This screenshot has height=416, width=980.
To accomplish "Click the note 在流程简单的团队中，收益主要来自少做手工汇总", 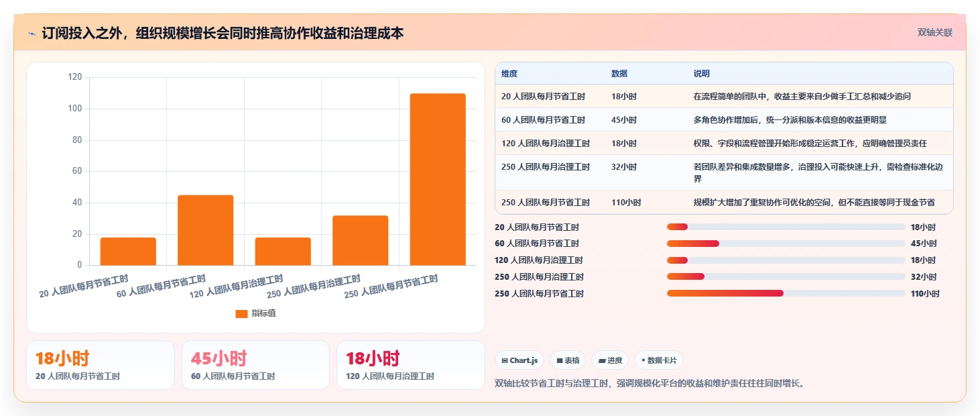I will tap(802, 97).
